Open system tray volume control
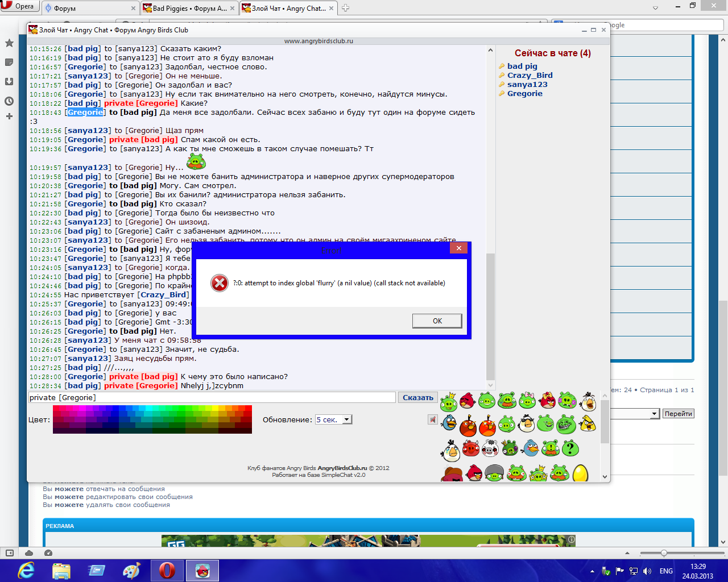The image size is (728, 582). coord(647,571)
